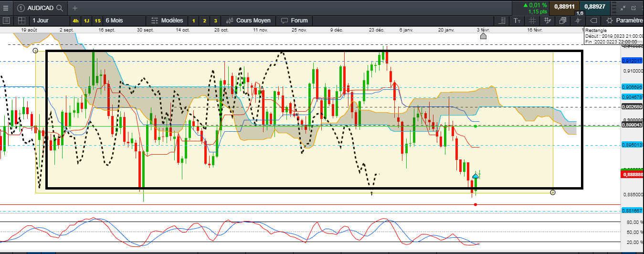The image size is (644, 254).
Task: Open Paramètres gear settings
Action: pyautogui.click(x=610, y=21)
